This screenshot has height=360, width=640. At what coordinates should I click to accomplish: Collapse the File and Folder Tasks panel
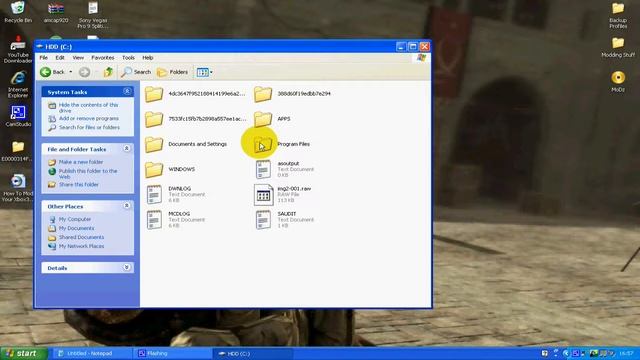click(127, 149)
